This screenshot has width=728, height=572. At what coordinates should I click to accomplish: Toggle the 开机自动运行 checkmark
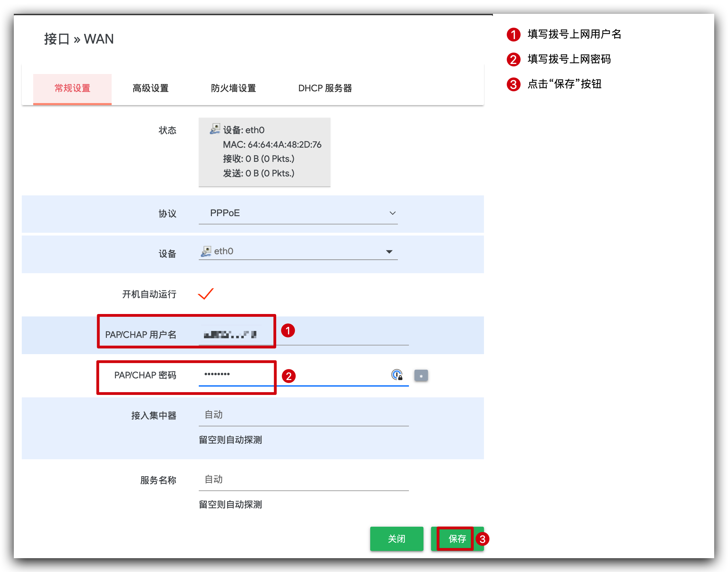coord(206,294)
